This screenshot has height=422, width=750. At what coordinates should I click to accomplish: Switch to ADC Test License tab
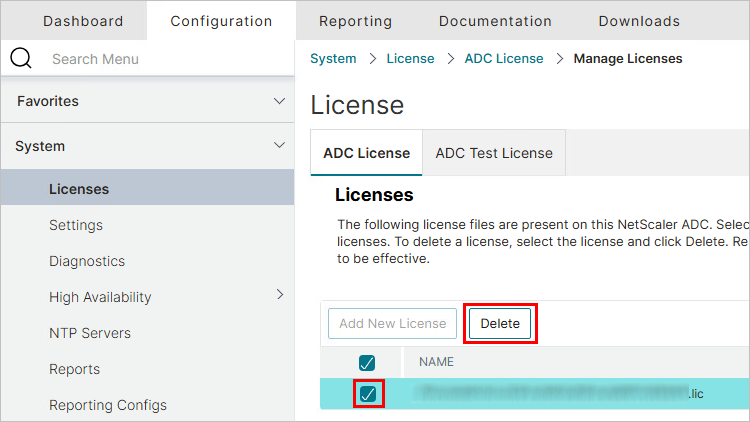click(x=494, y=153)
